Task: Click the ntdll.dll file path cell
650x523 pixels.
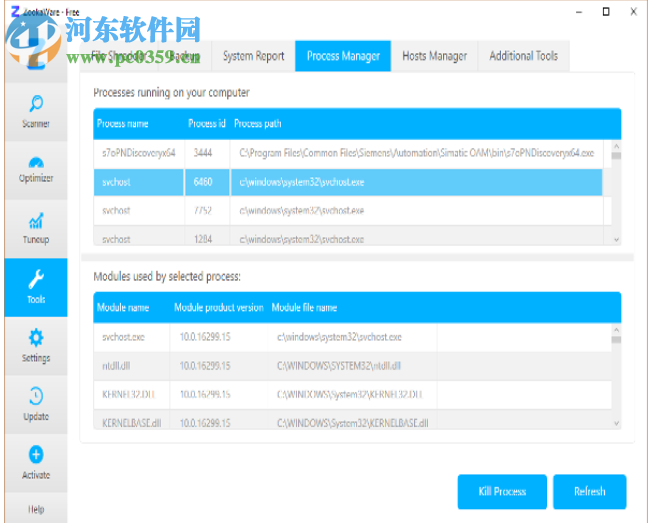Action: (353, 366)
